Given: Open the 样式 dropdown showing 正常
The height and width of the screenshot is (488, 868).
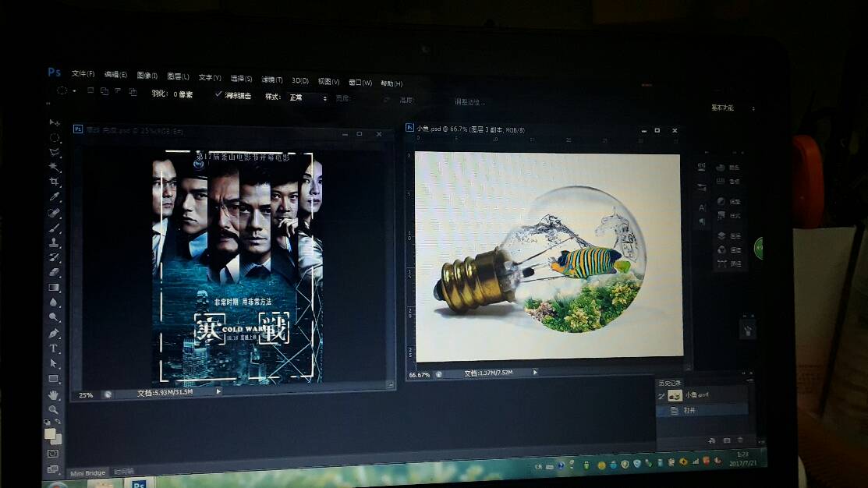Looking at the screenshot, I should coord(308,98).
